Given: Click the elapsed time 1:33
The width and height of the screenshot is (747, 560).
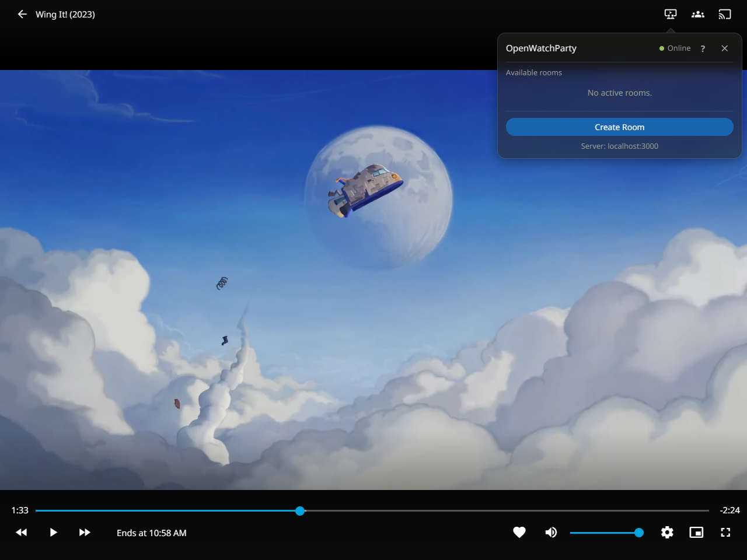Looking at the screenshot, I should point(20,510).
